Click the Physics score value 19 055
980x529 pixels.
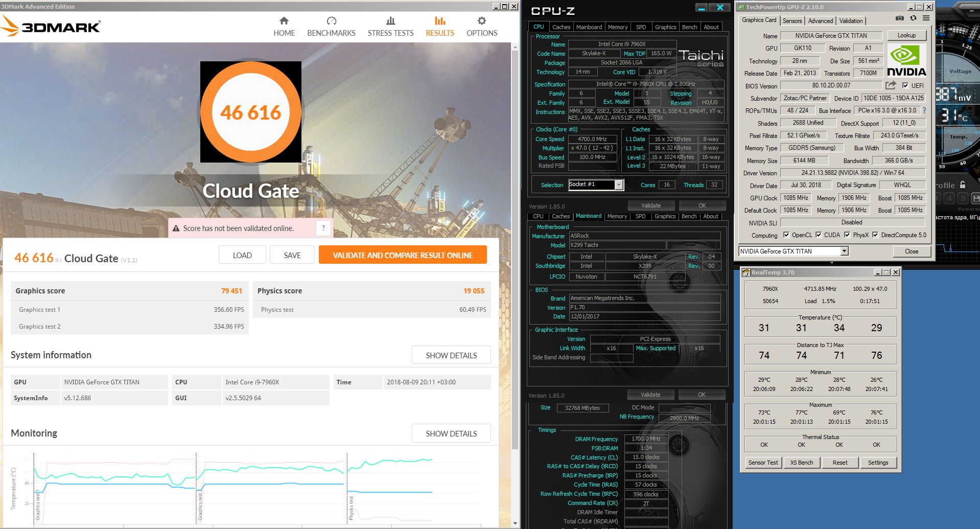click(474, 291)
